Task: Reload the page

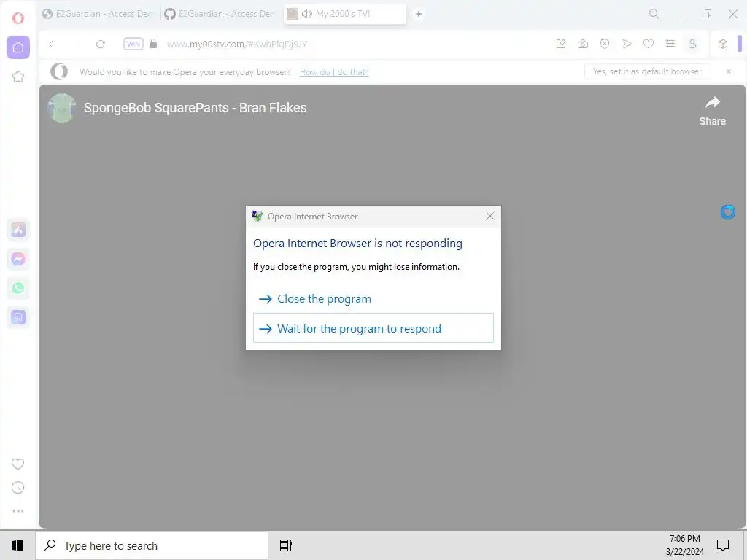Action: [100, 44]
